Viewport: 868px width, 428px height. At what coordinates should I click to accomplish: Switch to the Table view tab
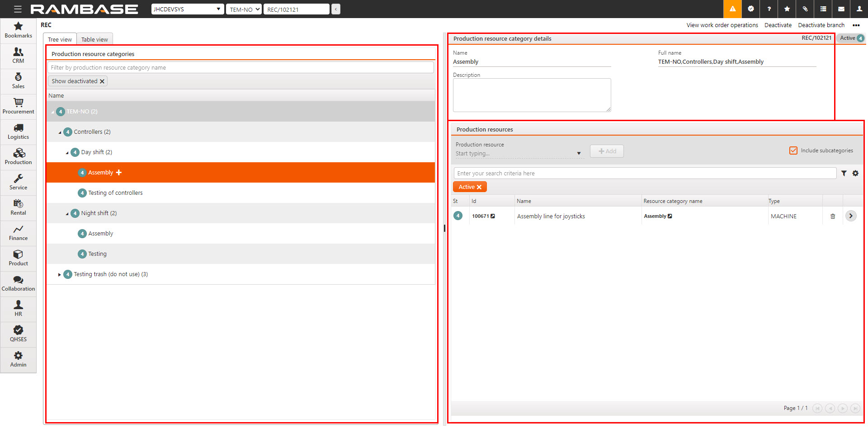click(94, 39)
